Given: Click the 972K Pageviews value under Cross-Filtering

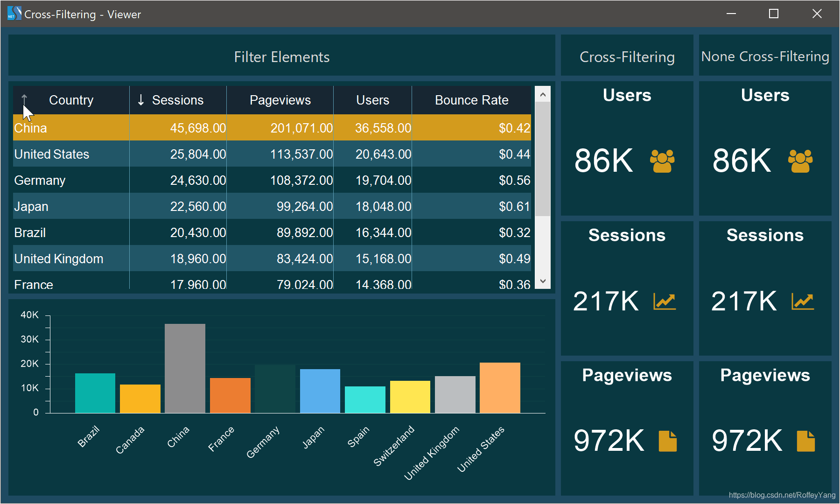Looking at the screenshot, I should [x=609, y=441].
